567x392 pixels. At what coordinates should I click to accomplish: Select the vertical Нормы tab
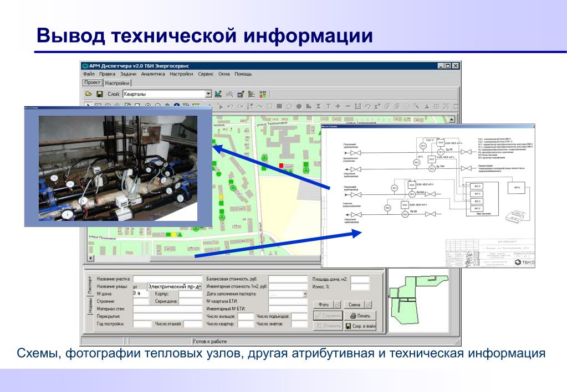[x=90, y=306]
